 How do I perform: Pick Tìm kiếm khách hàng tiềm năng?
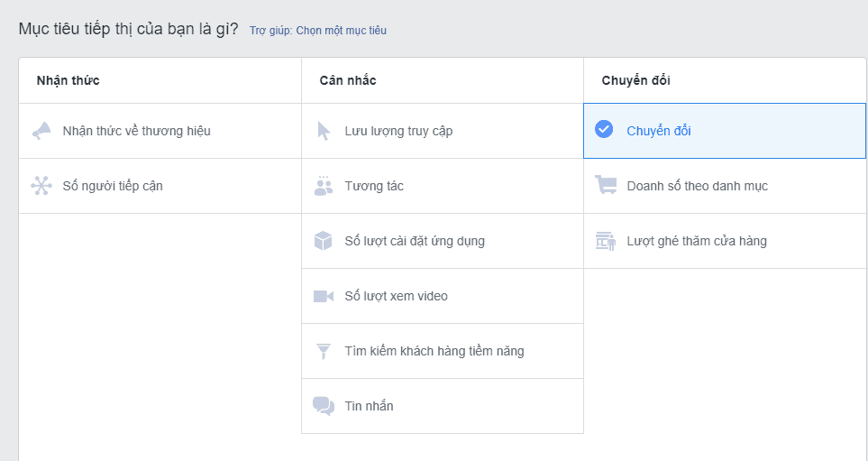click(x=443, y=351)
